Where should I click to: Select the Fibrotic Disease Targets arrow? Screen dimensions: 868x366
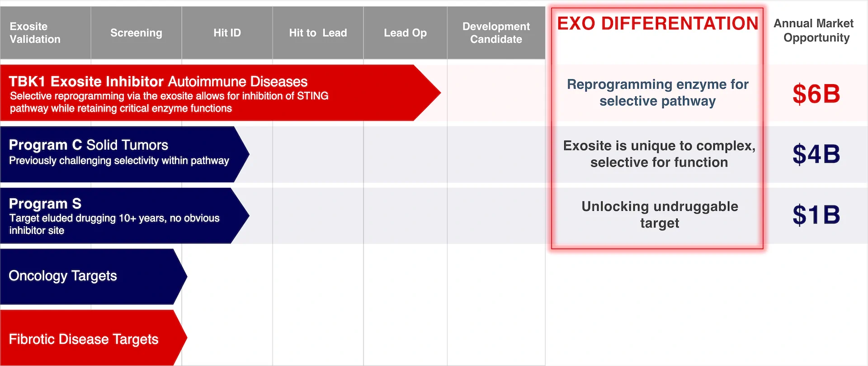pos(93,338)
